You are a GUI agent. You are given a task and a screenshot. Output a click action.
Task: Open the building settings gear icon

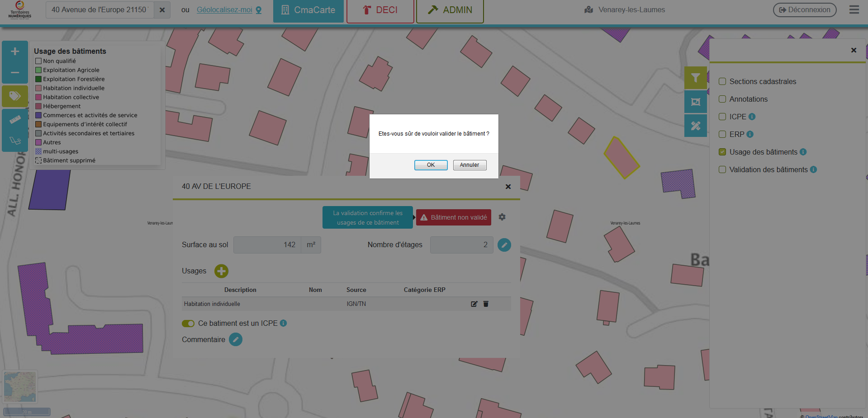pyautogui.click(x=502, y=217)
